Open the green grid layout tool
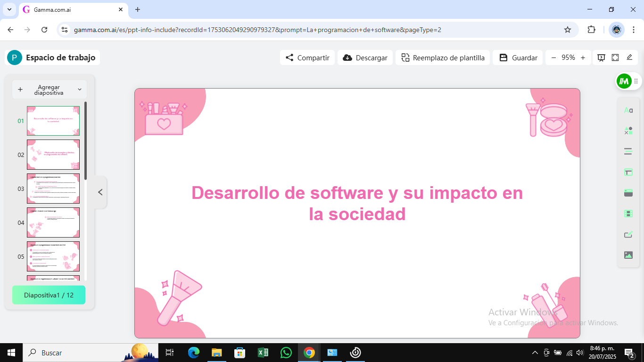Screen dimensions: 644x362 point(628,214)
